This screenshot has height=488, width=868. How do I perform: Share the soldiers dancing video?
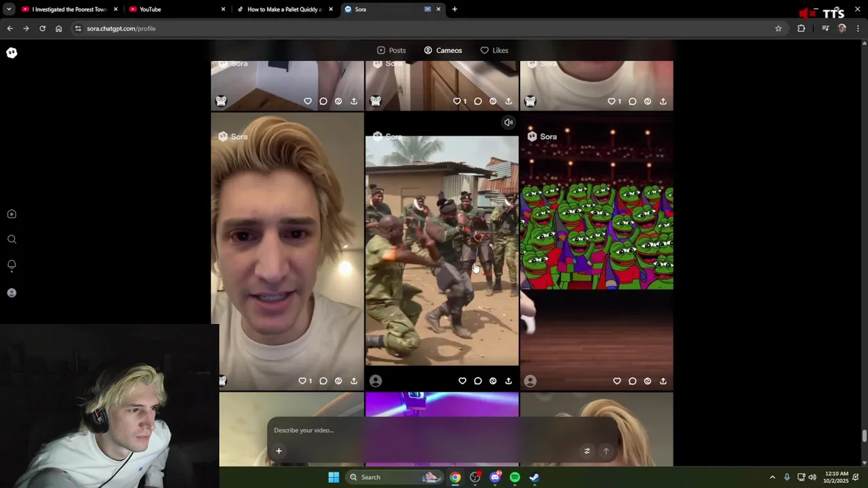(509, 381)
